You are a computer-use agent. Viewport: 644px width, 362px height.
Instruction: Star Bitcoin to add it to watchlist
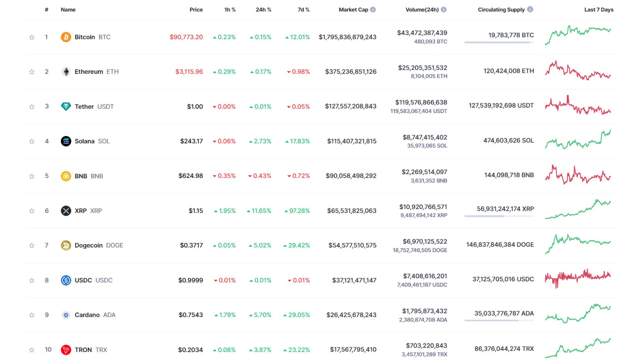[32, 37]
